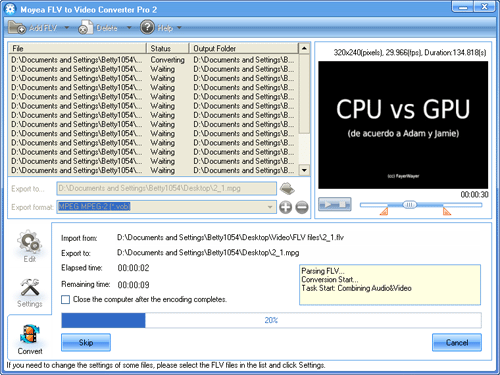Click the Elapsed time value 00:00:02
This screenshot has height=375, width=500.
[133, 268]
